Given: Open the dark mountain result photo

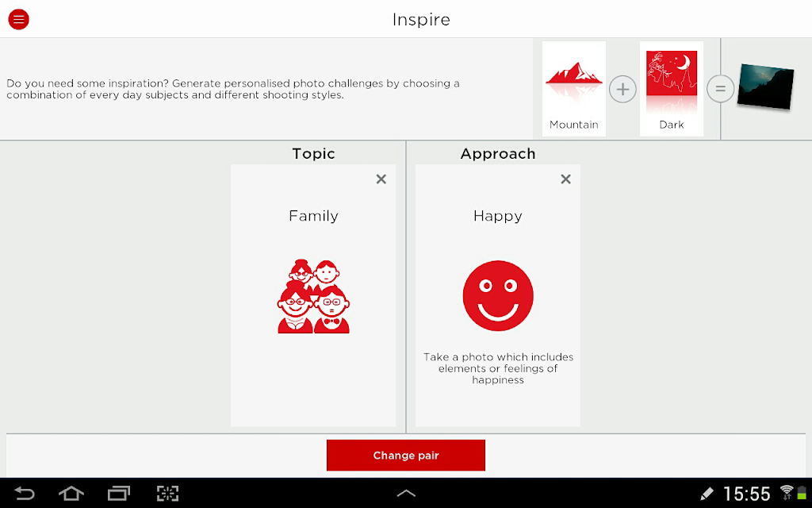Looking at the screenshot, I should [765, 87].
